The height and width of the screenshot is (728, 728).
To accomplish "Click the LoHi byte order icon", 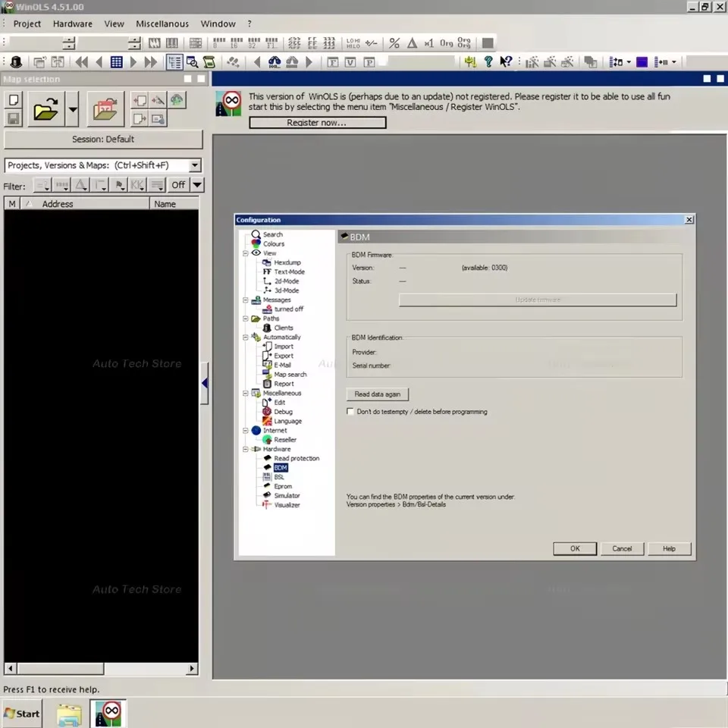I will click(x=353, y=43).
